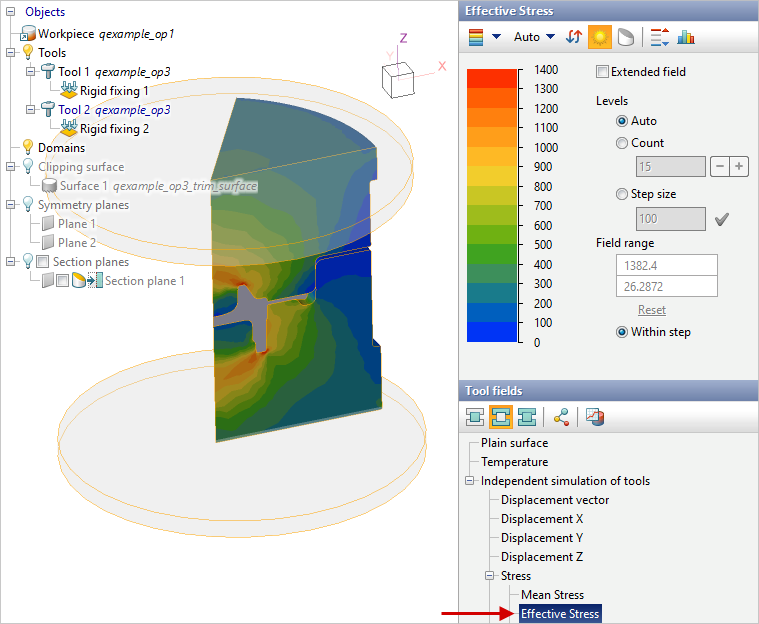Select the Count levels radio button

coord(622,143)
